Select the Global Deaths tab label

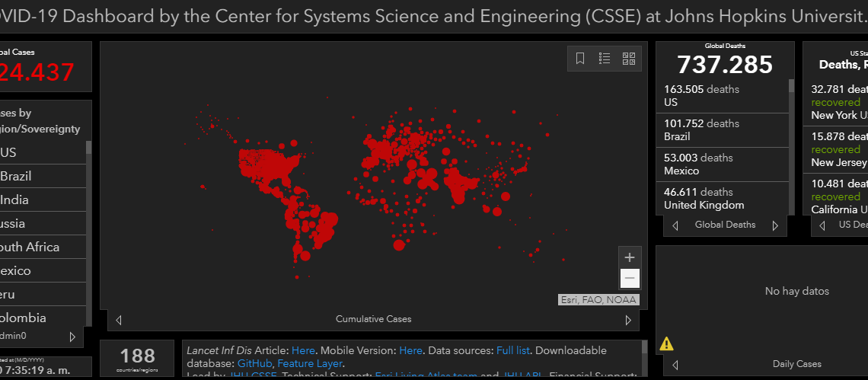(725, 225)
